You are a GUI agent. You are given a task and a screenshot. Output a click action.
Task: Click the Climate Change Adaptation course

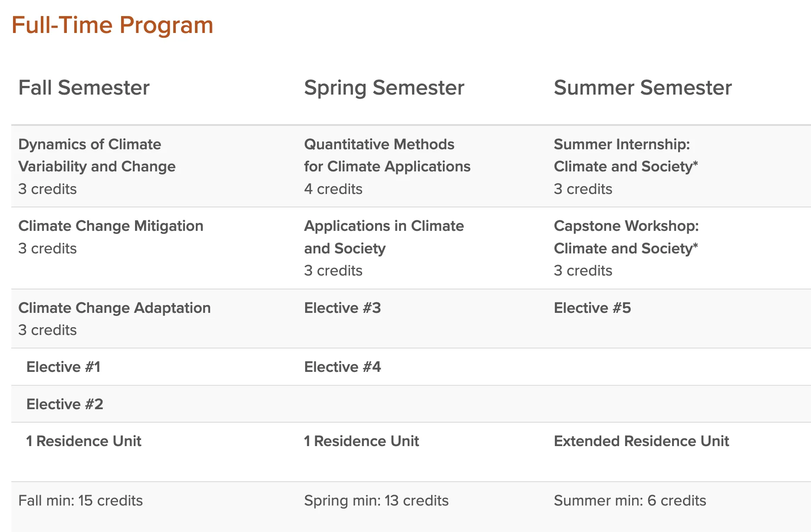tap(115, 308)
